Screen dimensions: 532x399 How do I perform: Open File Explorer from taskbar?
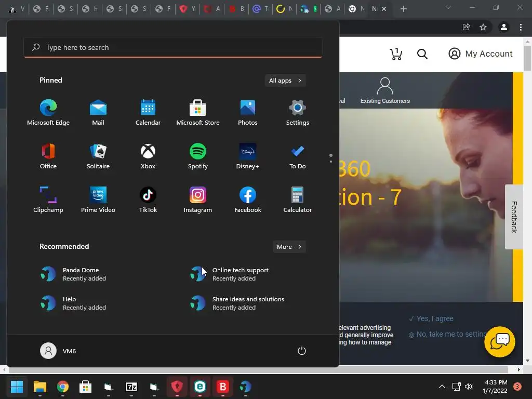[39, 387]
